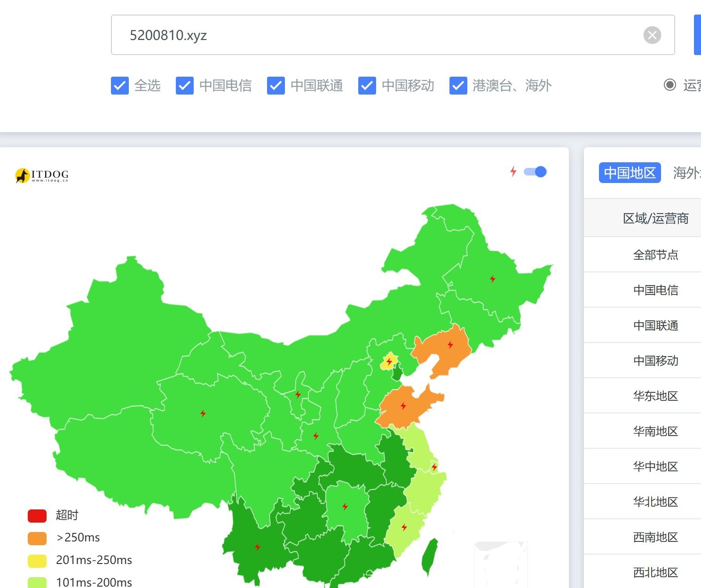Switch to the 中国地区 tab
This screenshot has width=701, height=588.
(x=630, y=173)
